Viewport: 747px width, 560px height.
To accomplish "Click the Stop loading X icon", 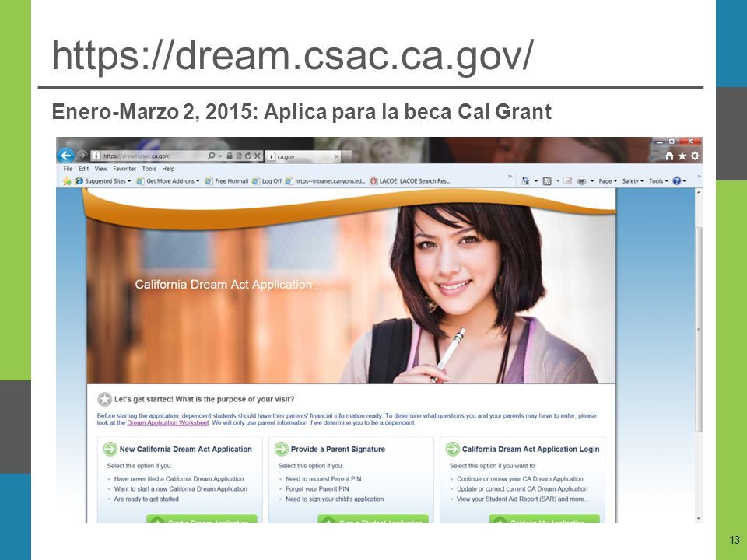I will point(258,156).
